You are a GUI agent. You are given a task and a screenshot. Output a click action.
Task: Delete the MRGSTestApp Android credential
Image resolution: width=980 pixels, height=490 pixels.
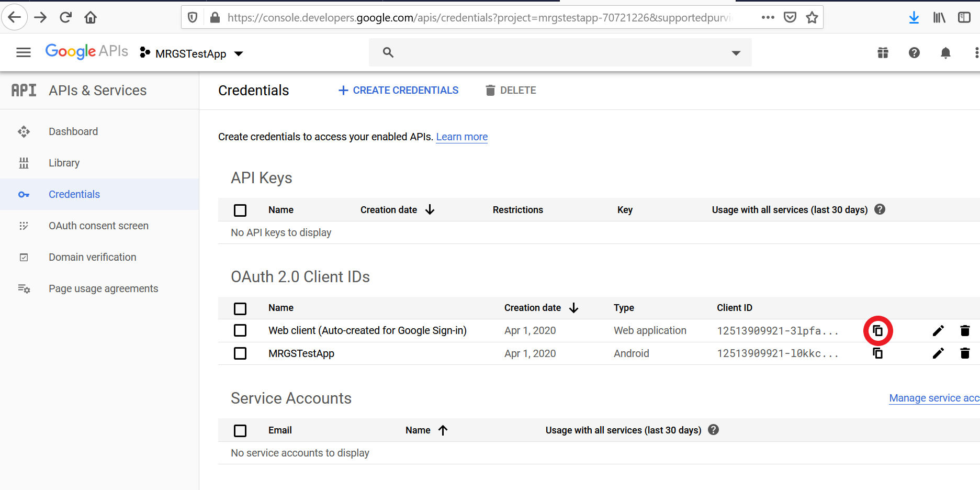[965, 353]
